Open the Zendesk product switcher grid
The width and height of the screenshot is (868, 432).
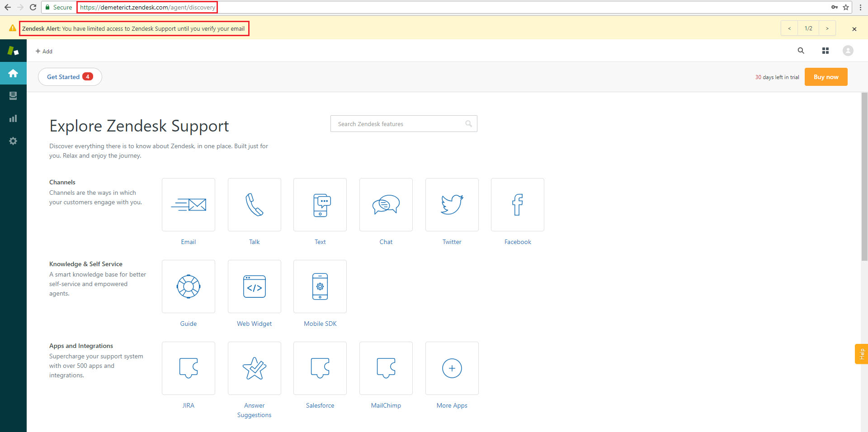[825, 51]
